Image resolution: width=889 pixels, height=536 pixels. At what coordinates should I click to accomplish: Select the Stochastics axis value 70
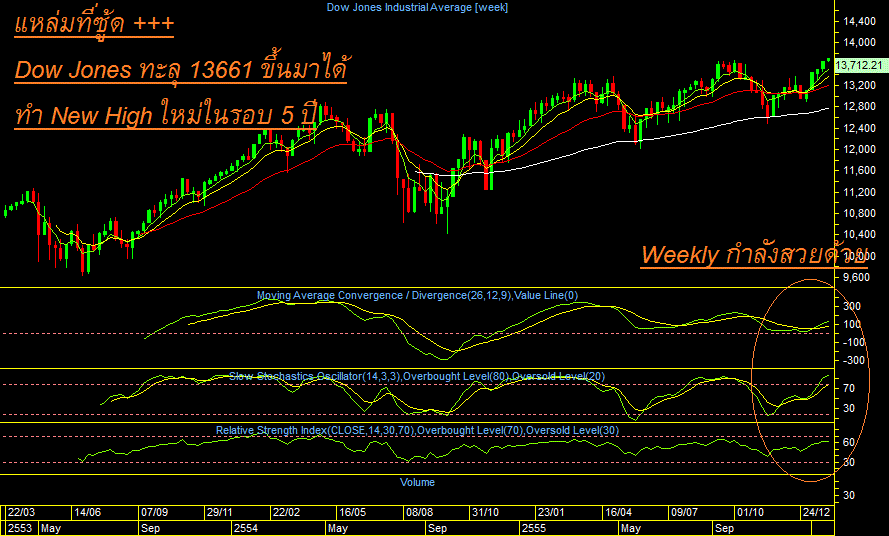tap(849, 389)
